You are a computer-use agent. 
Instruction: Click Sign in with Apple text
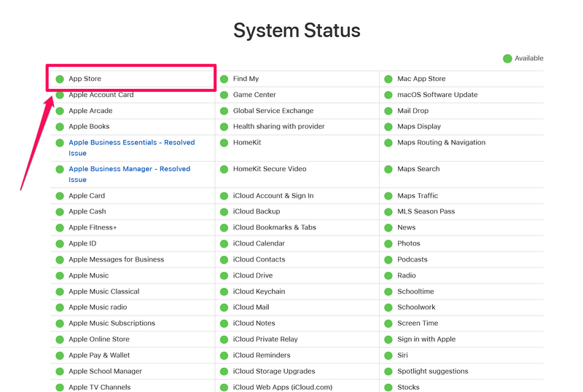pyautogui.click(x=426, y=339)
